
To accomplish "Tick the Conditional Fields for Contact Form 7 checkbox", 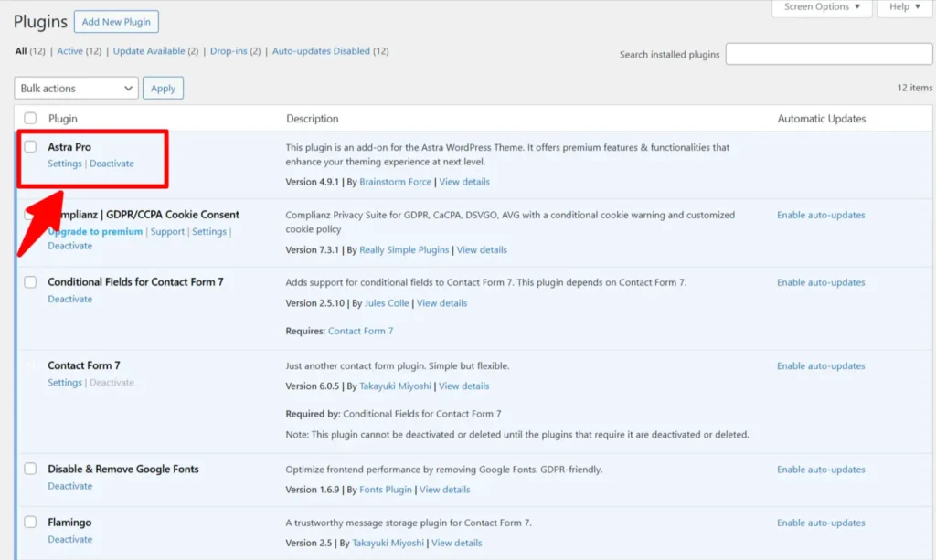I will (31, 282).
